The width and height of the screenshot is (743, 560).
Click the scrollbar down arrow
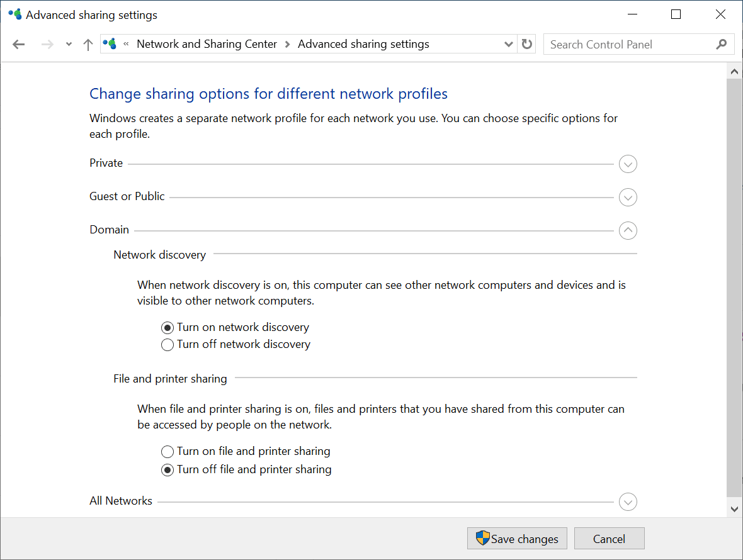point(734,510)
